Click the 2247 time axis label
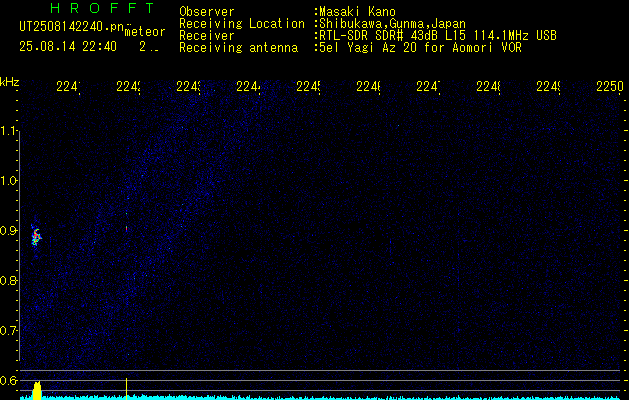This screenshot has height=400, width=629. (428, 86)
